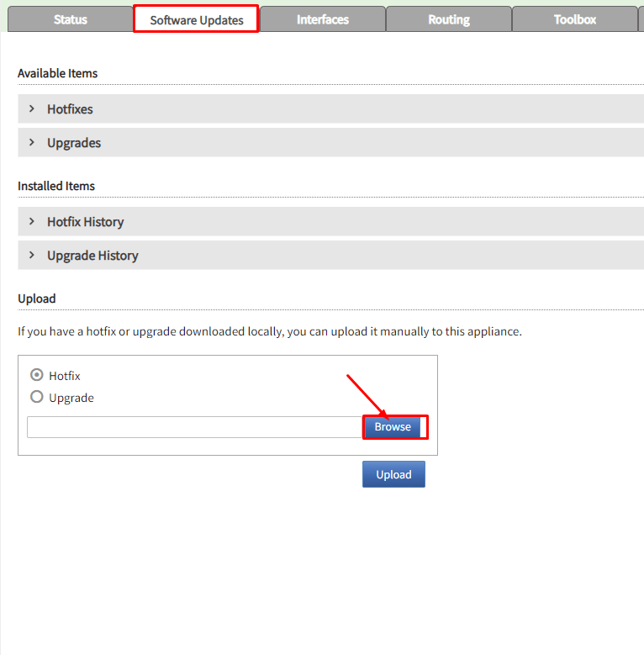
Task: Click the Upgrade label text in upload box
Action: pos(71,398)
